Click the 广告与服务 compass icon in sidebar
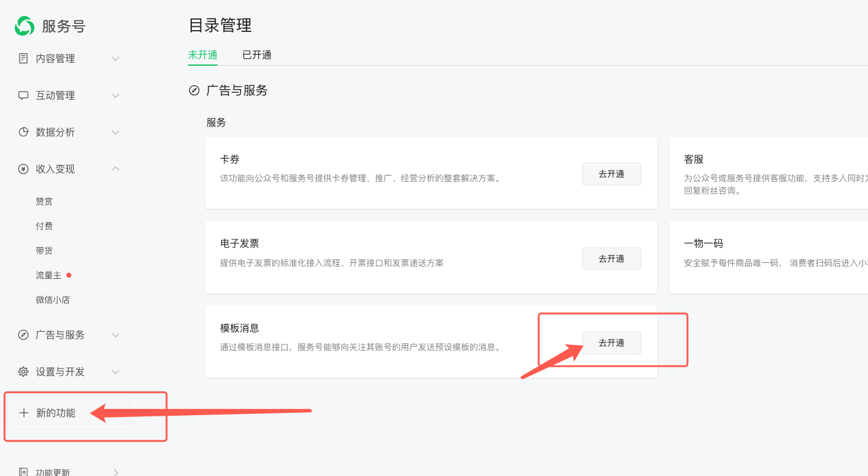 pos(23,335)
